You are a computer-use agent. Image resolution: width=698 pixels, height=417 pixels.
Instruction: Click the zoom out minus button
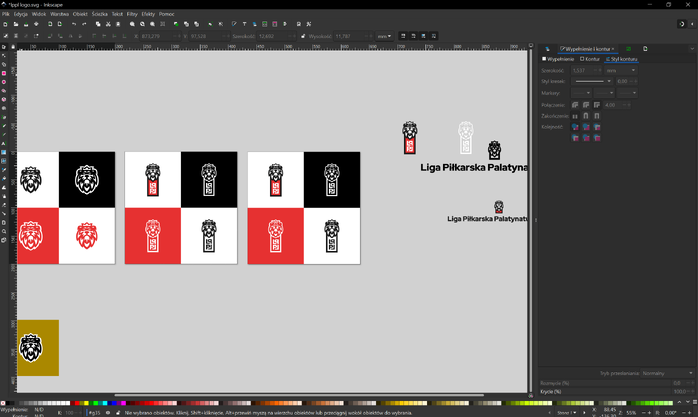(643, 413)
